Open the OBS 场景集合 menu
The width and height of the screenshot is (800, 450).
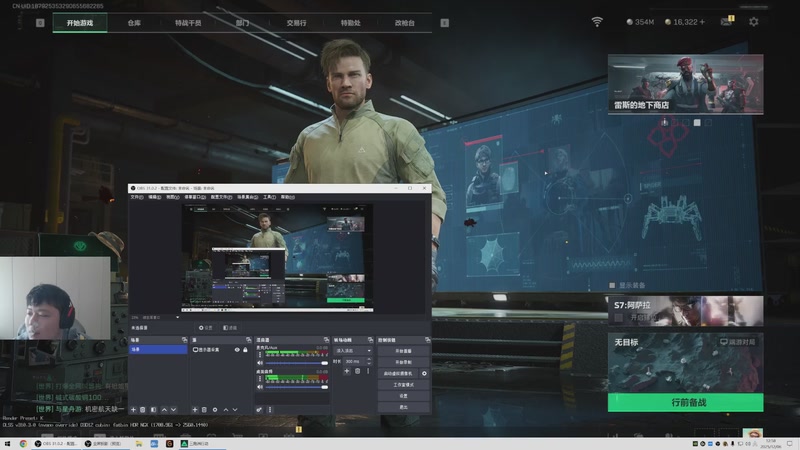point(247,197)
